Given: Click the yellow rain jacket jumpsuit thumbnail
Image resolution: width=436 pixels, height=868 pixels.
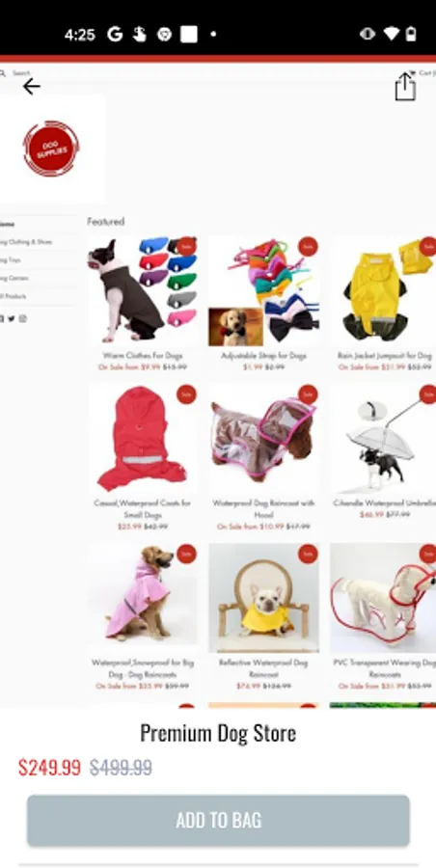Looking at the screenshot, I should click(383, 291).
